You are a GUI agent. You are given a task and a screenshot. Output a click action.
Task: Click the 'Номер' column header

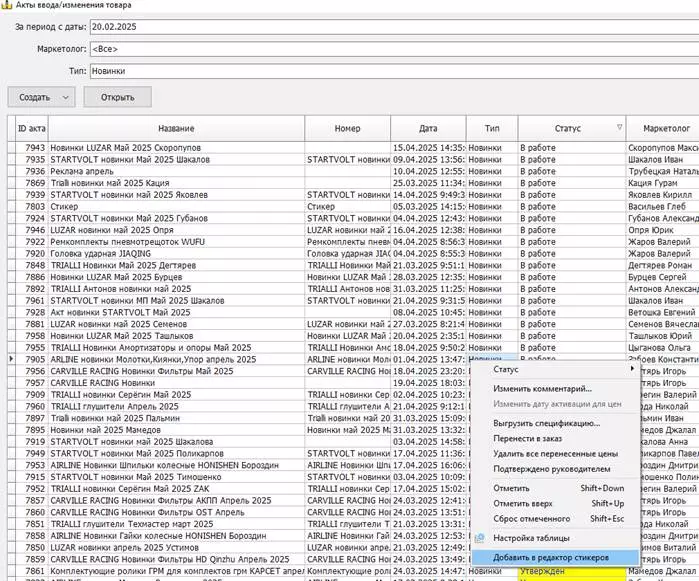pyautogui.click(x=347, y=128)
